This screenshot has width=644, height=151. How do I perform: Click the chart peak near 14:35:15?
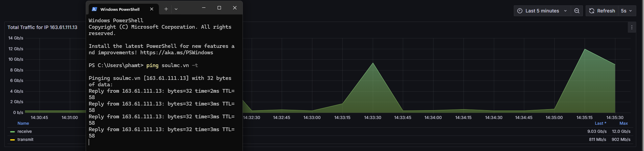click(585, 49)
